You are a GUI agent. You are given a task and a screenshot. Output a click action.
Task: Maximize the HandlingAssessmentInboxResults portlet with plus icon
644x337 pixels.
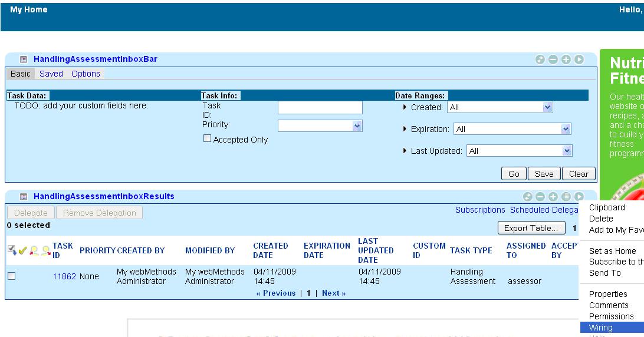click(553, 197)
